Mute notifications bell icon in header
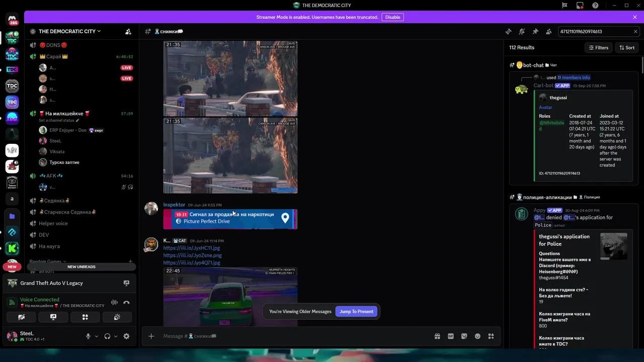 point(522,31)
